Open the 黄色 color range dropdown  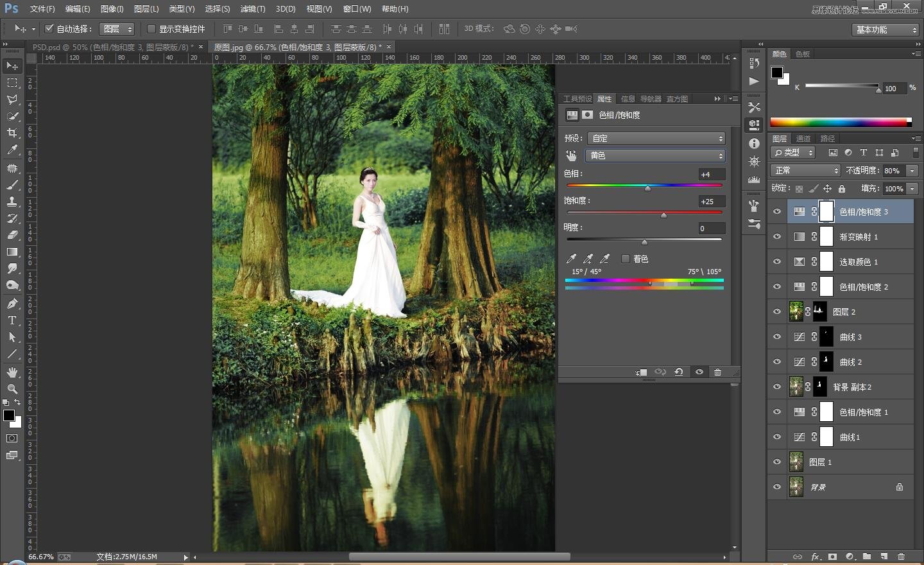656,156
